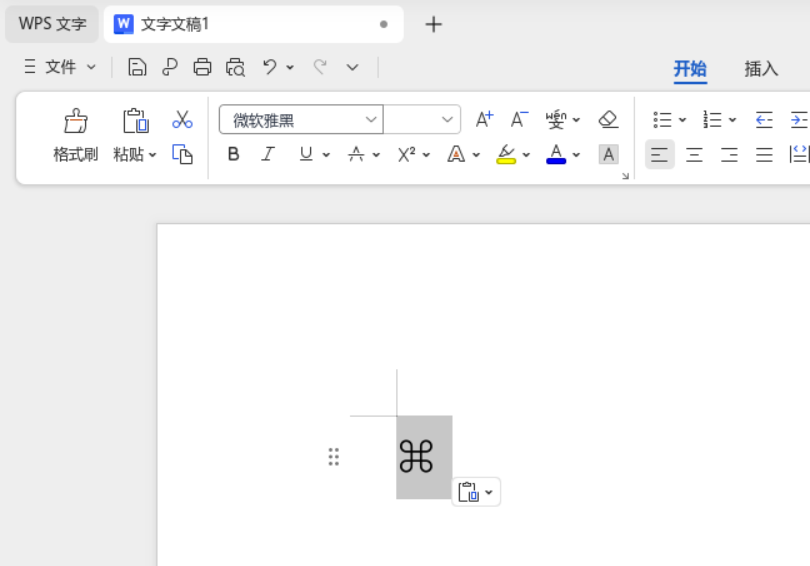The image size is (810, 566).
Task: Select the WPS 文字 home tab
Action: point(52,24)
